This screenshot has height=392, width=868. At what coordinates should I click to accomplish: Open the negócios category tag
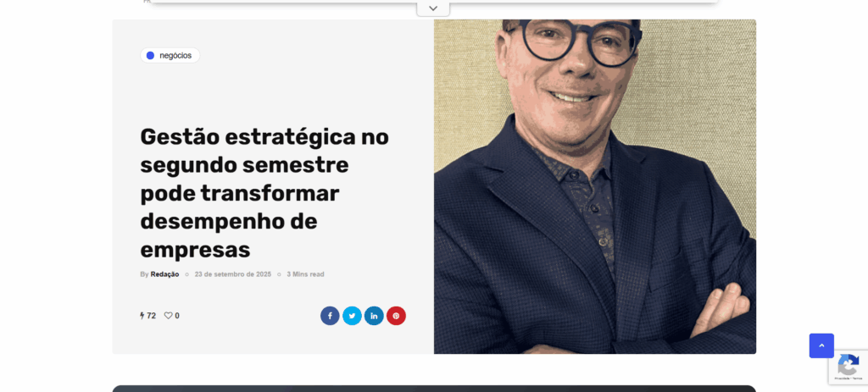tap(170, 55)
